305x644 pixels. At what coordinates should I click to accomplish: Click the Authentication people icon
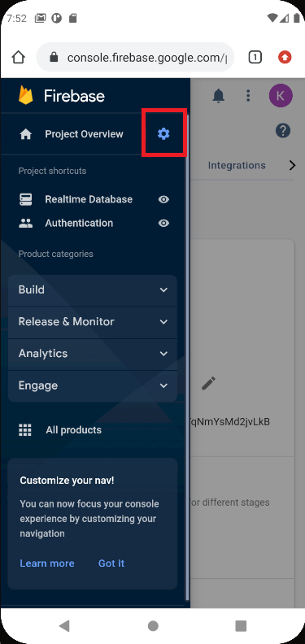[x=25, y=223]
